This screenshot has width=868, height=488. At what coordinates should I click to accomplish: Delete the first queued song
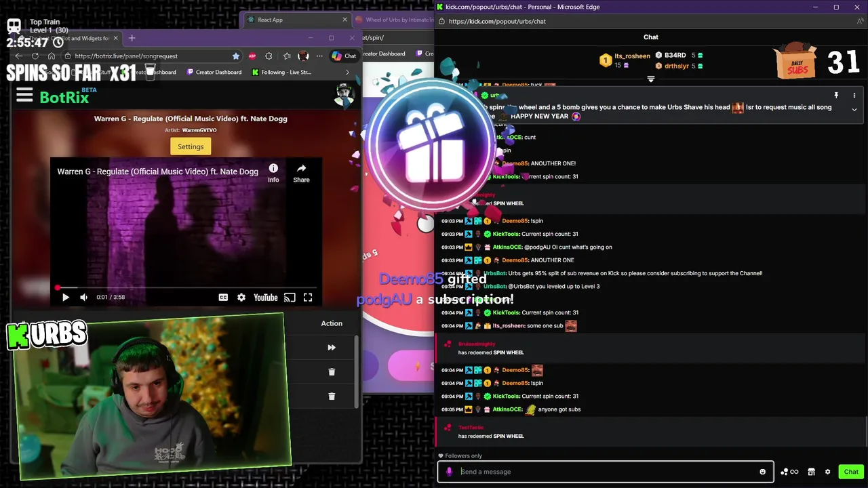pos(332,372)
